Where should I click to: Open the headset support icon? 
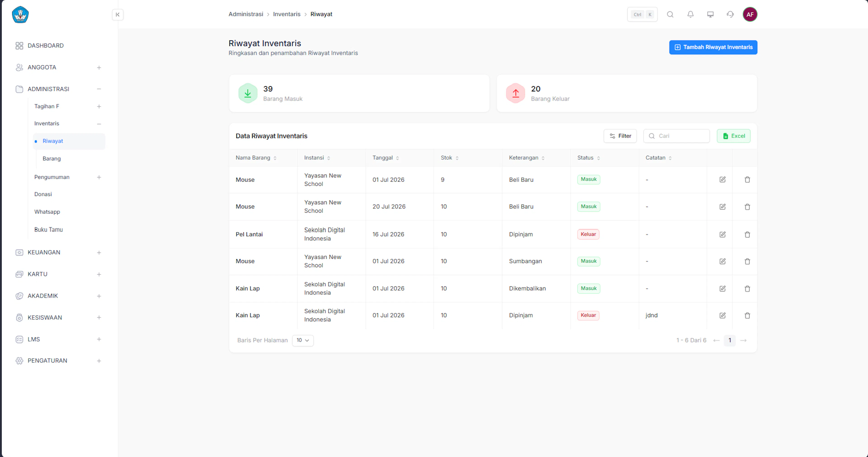[x=730, y=14]
